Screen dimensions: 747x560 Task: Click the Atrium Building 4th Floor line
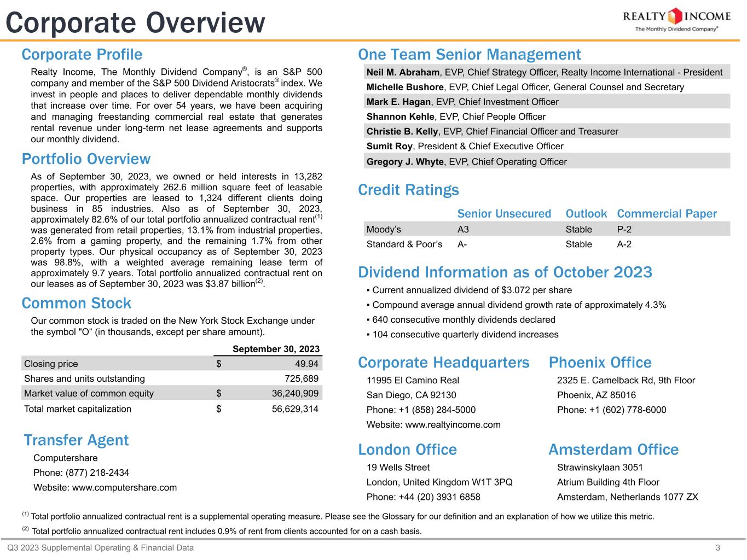(x=608, y=482)
